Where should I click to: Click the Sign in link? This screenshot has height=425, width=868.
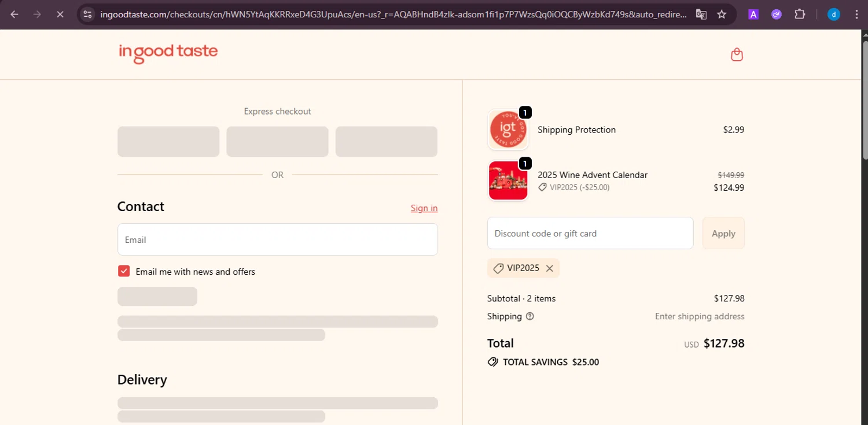[424, 208]
